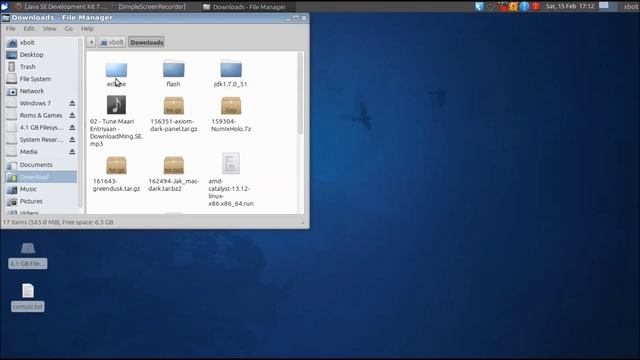Switch to Java SE Development Kit taskbar window

[x=62, y=7]
